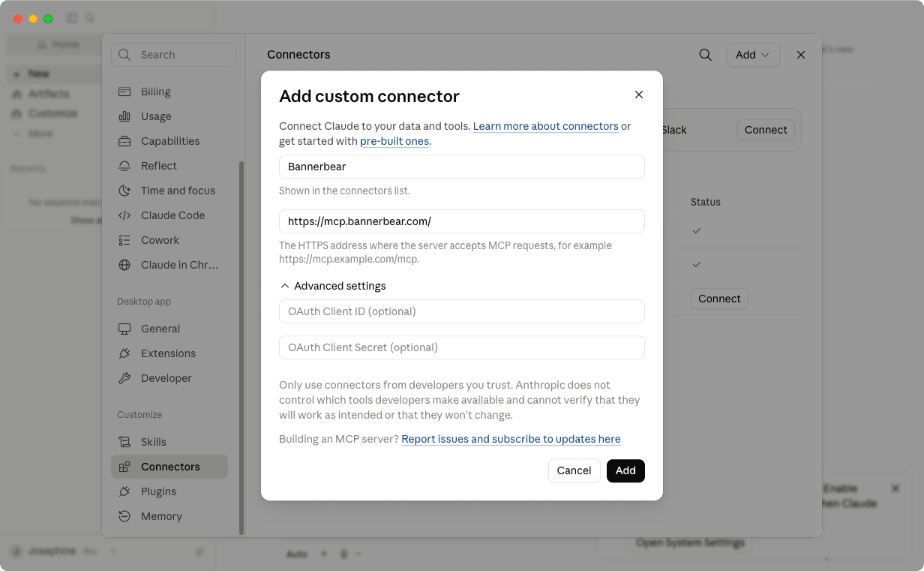
Task: Follow the pre-built ones link
Action: [394, 141]
